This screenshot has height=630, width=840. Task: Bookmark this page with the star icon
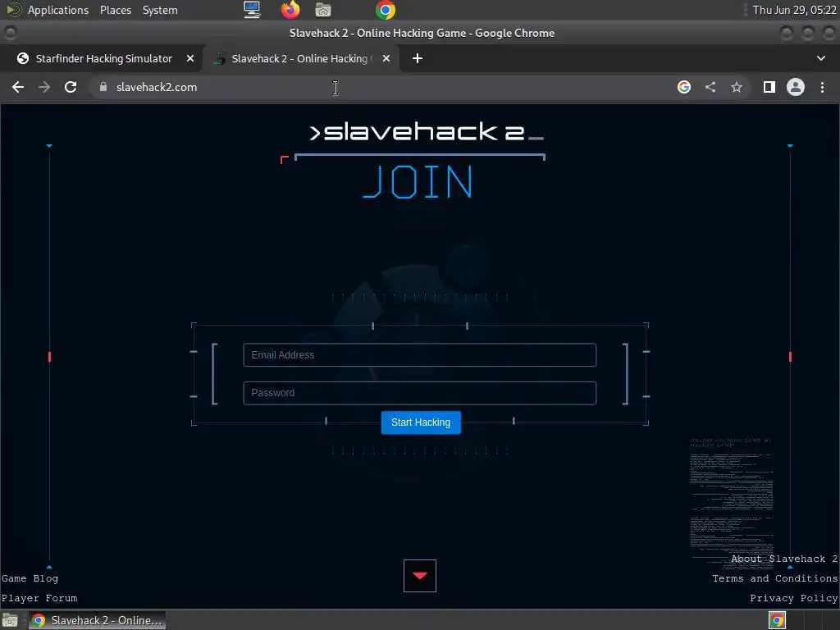(x=737, y=87)
